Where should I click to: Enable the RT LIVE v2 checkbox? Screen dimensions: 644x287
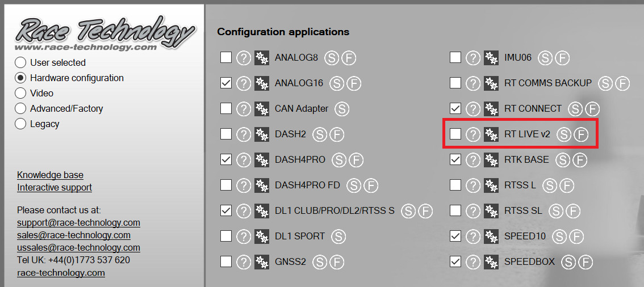pos(455,134)
